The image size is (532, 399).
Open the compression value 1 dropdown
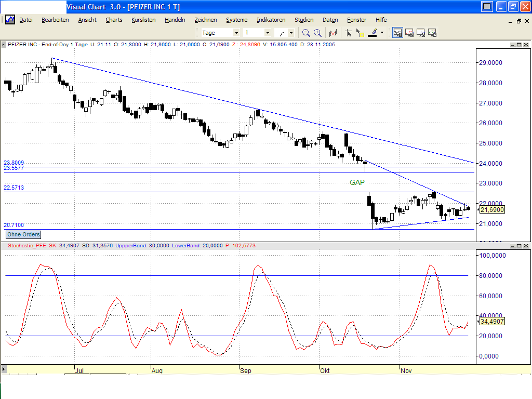268,33
